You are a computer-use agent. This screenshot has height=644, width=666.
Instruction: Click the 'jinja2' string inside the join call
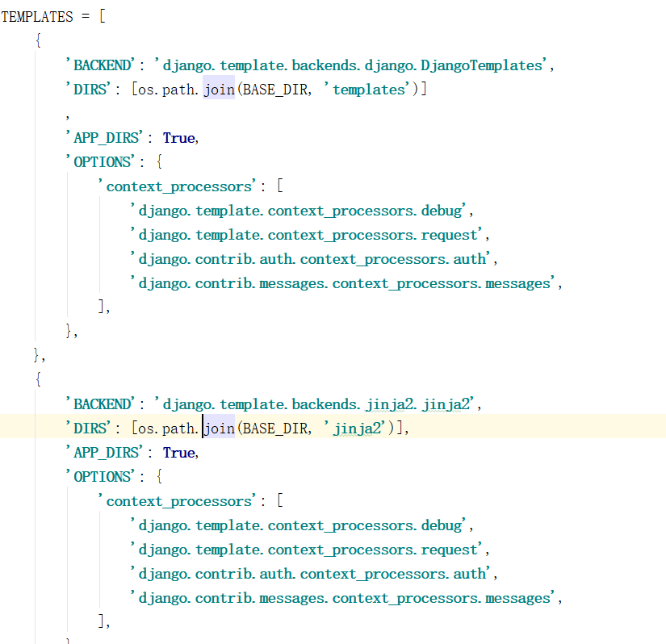point(354,429)
